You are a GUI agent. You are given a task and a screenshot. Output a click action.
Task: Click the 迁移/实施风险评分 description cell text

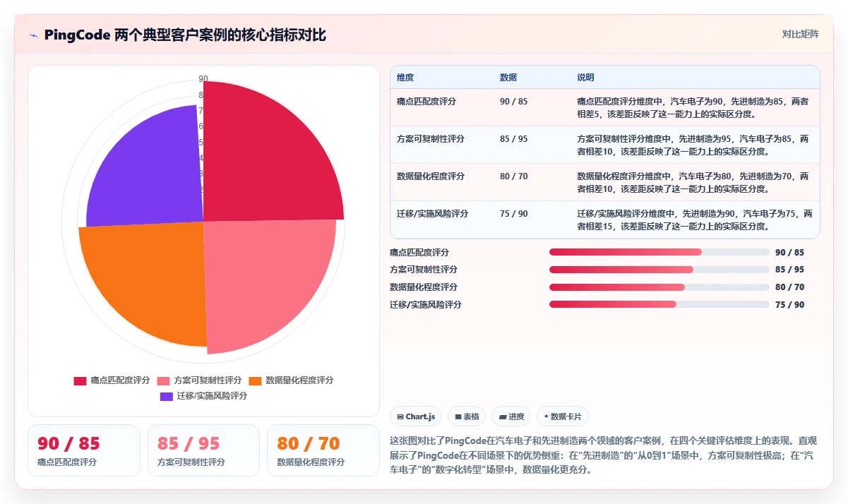(x=695, y=220)
